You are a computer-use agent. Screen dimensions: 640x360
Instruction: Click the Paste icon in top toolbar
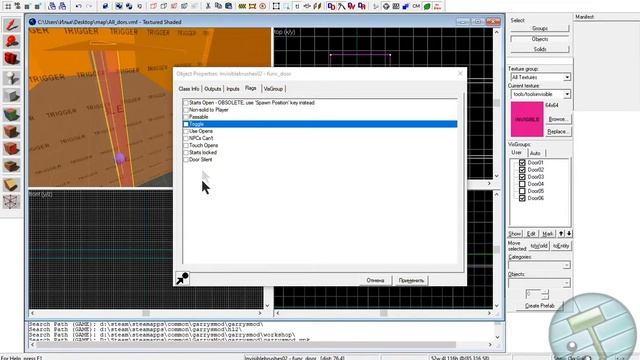click(229, 6)
